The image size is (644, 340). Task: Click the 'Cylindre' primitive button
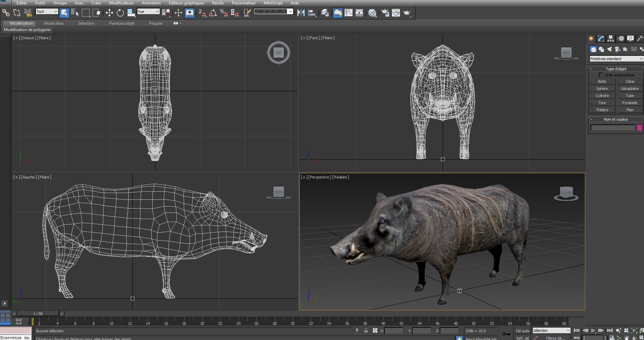[x=602, y=96]
